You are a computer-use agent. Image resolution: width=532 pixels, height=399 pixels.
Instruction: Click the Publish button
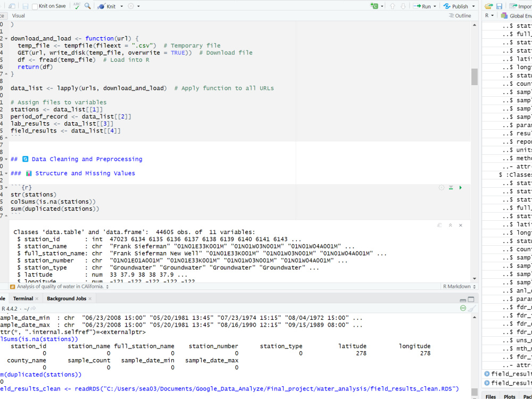click(x=456, y=6)
